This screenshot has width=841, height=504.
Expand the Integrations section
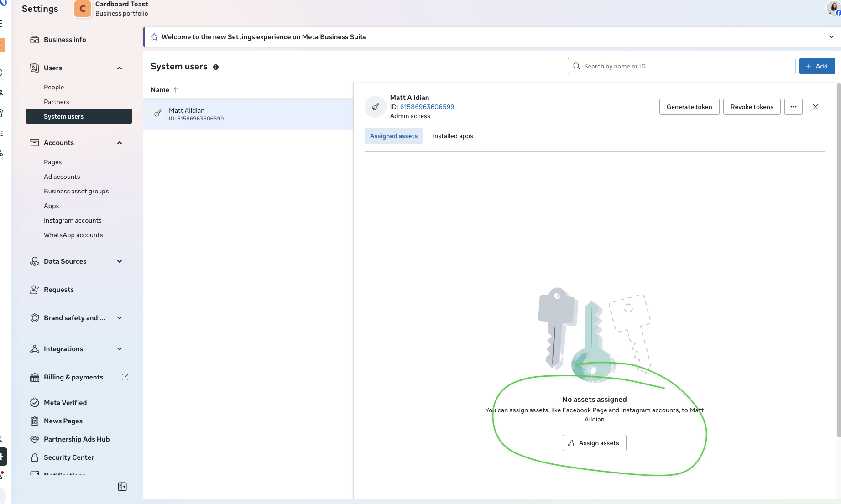[120, 349]
